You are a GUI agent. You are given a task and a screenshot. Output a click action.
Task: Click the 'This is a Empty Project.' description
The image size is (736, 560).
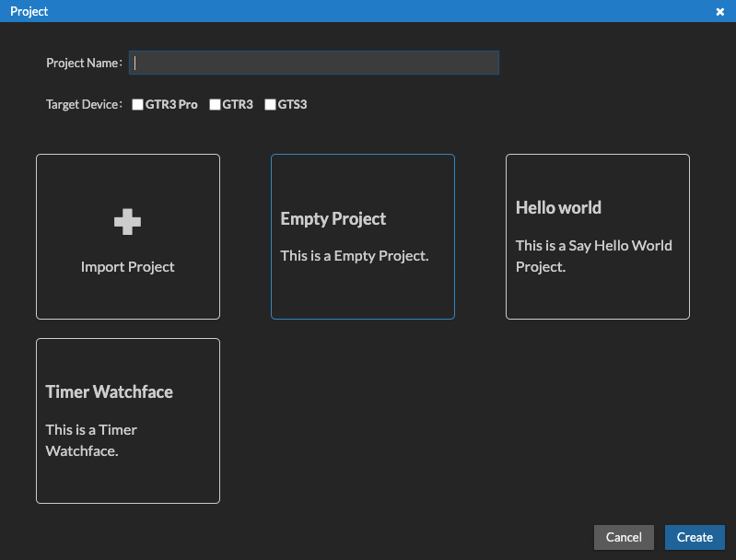click(x=355, y=256)
